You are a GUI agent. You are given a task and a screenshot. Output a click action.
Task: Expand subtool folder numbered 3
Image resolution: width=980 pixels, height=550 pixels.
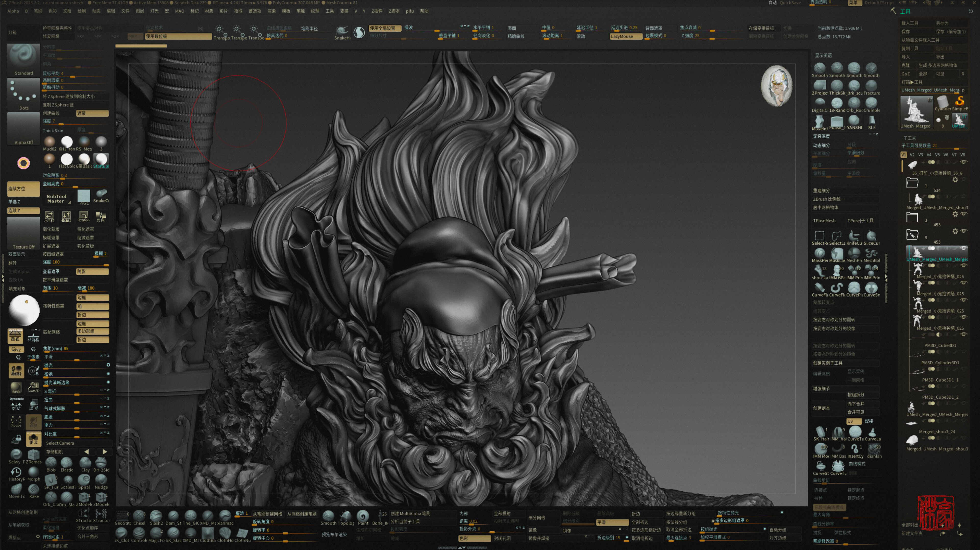912,217
